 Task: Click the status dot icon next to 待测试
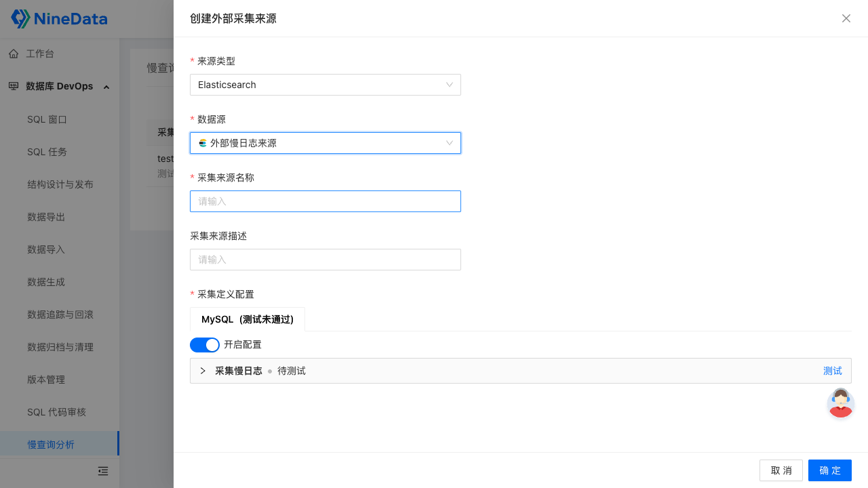click(x=271, y=371)
